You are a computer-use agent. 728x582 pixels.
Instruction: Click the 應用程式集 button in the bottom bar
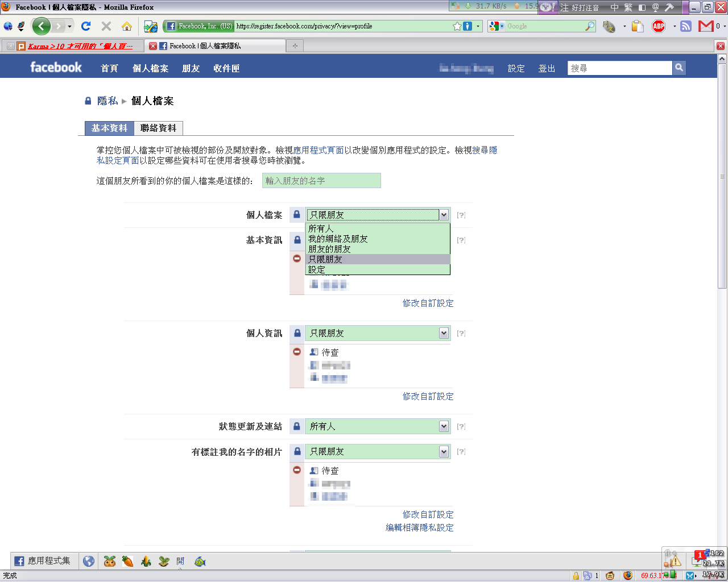tap(43, 561)
